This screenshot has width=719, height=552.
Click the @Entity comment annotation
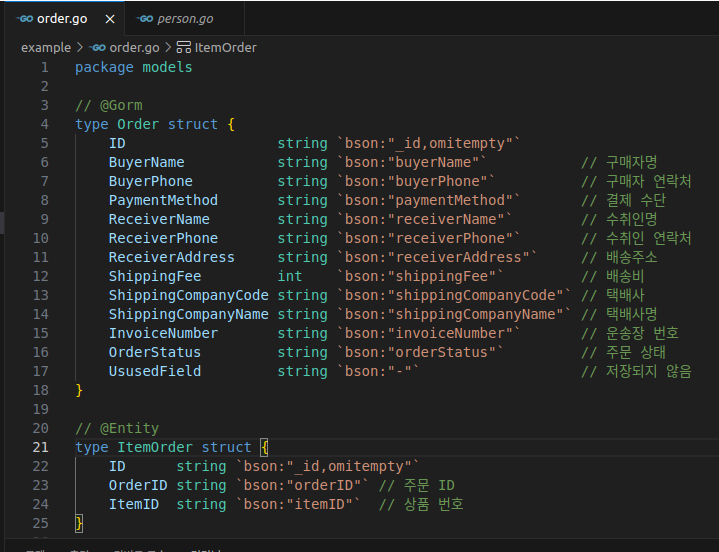pos(129,428)
